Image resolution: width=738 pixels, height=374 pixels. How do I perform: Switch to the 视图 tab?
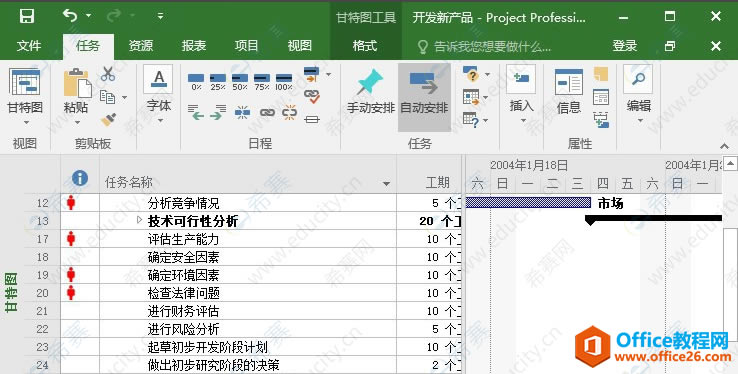coord(299,46)
